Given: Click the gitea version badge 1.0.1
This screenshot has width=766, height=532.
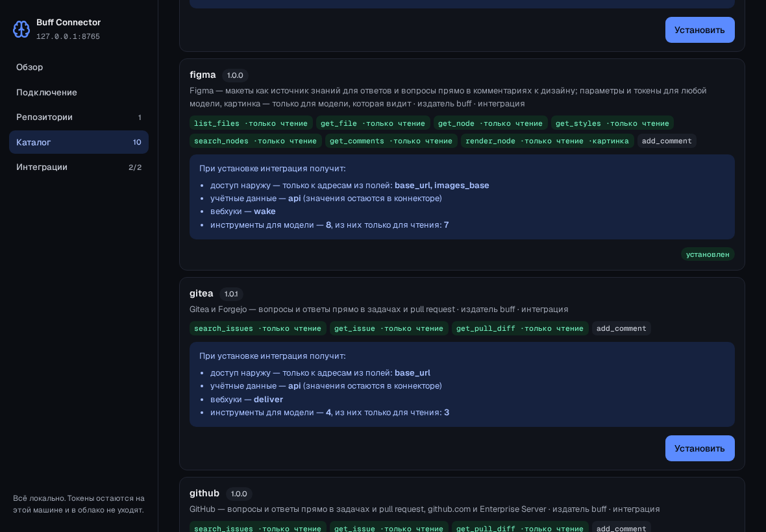Looking at the screenshot, I should point(231,294).
